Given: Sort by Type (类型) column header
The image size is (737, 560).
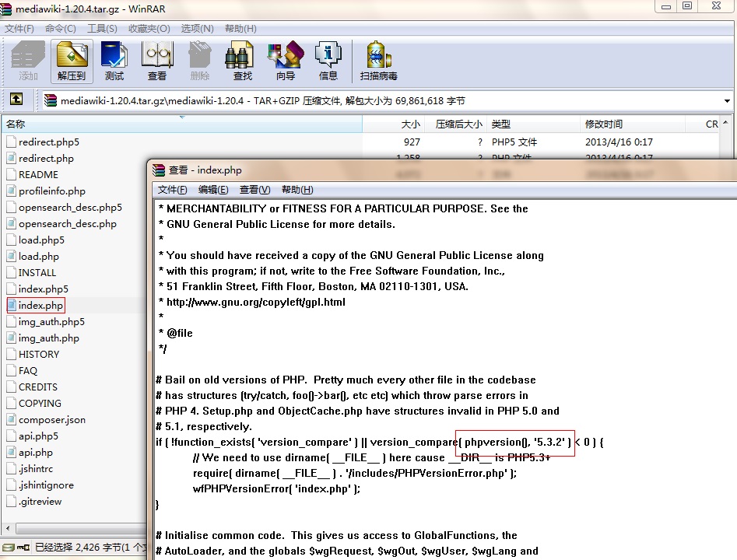Looking at the screenshot, I should (533, 124).
